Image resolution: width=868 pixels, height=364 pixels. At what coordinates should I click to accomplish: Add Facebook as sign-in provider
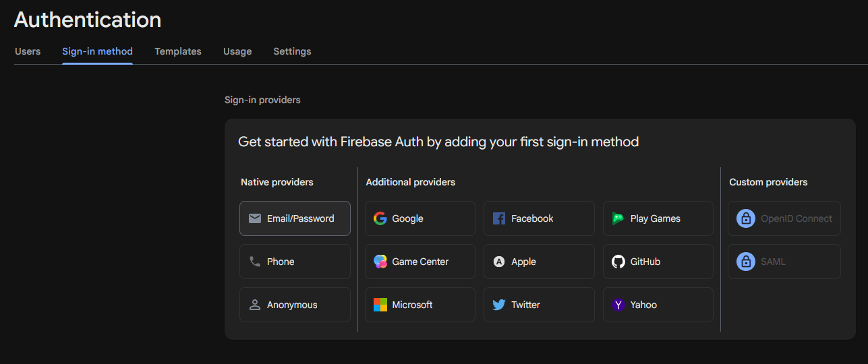tap(539, 218)
